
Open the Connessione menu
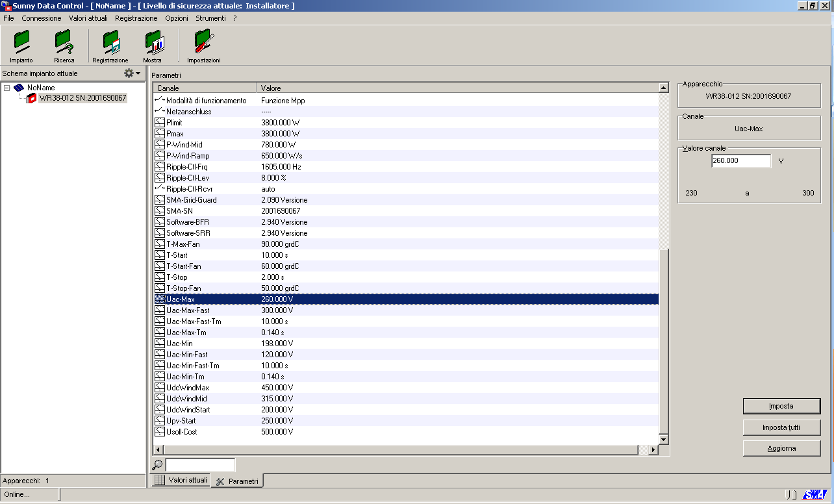click(x=42, y=18)
